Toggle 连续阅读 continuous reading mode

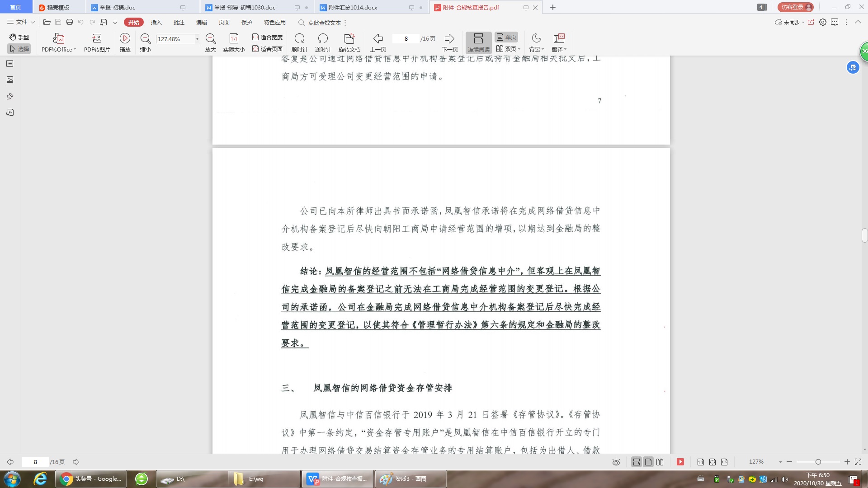(x=478, y=43)
